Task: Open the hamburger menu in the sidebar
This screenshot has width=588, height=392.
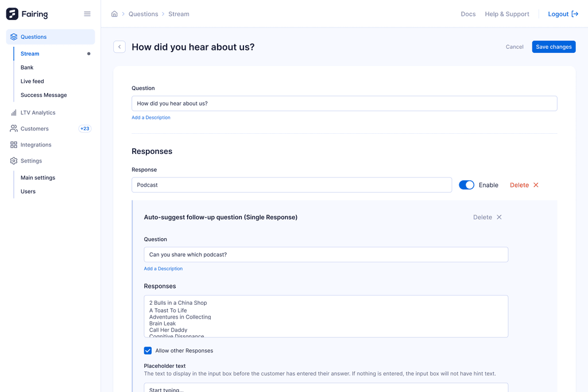Action: coord(87,13)
